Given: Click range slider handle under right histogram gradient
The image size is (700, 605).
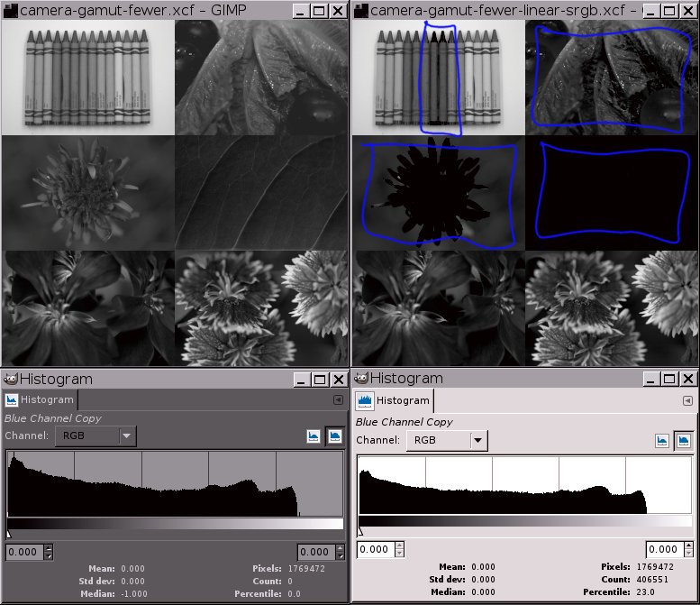Looking at the screenshot, I should click(360, 531).
